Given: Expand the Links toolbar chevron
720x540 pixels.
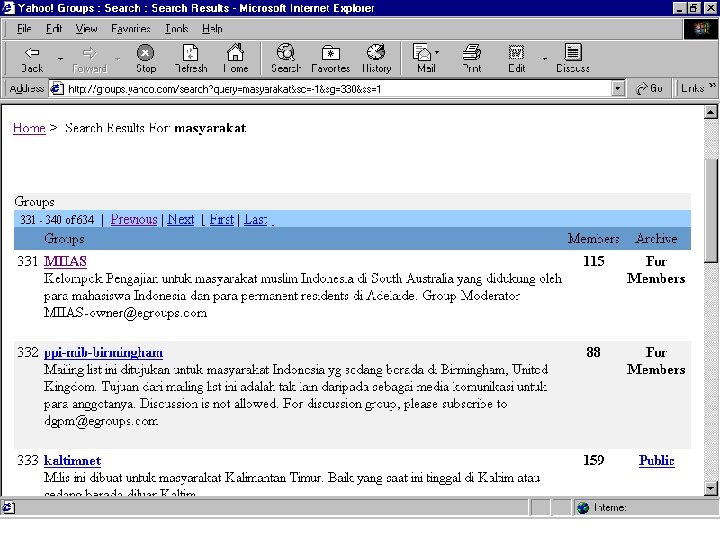Looking at the screenshot, I should (x=712, y=85).
